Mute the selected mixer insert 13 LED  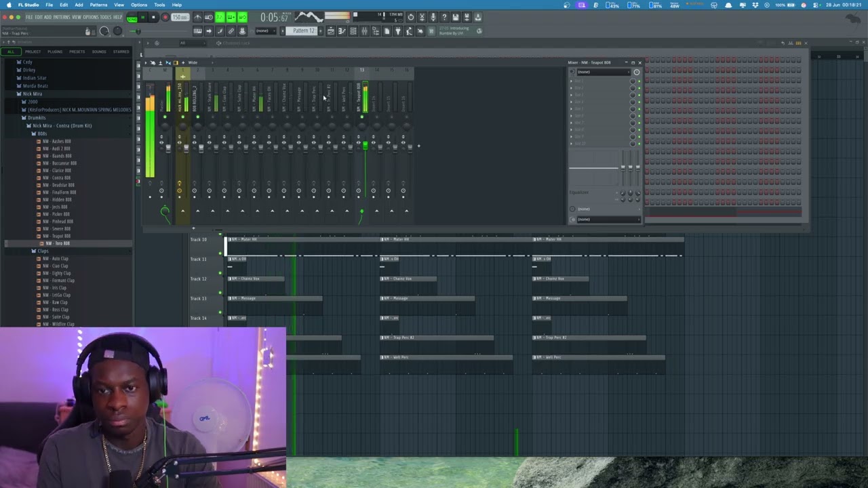[361, 117]
